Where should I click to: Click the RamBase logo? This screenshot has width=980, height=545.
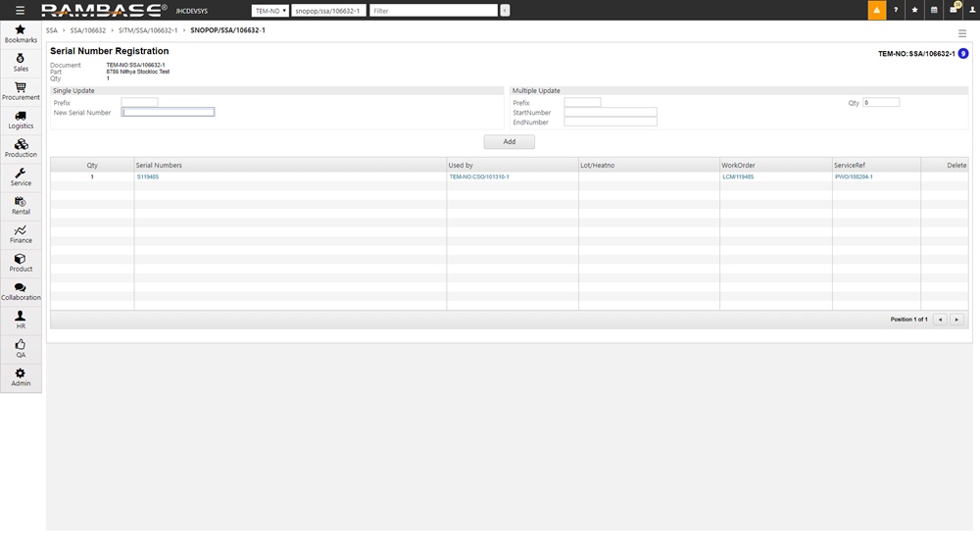(x=105, y=10)
